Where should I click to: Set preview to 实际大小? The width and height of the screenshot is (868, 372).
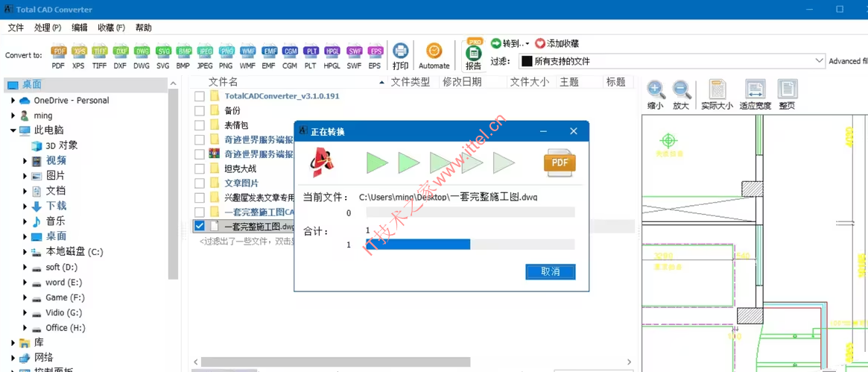point(717,95)
